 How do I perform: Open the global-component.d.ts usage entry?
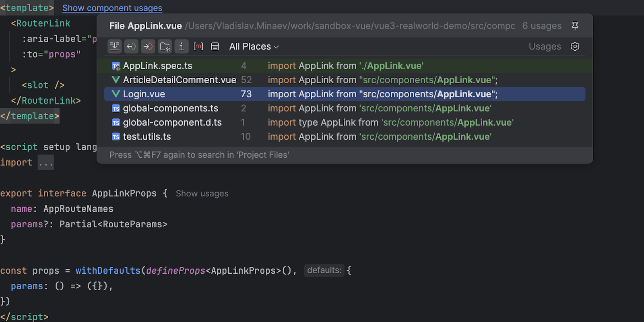[172, 123]
